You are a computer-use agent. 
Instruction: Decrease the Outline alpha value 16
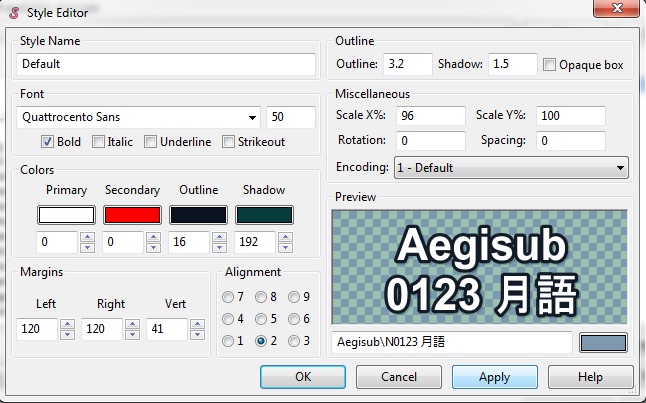click(x=219, y=247)
